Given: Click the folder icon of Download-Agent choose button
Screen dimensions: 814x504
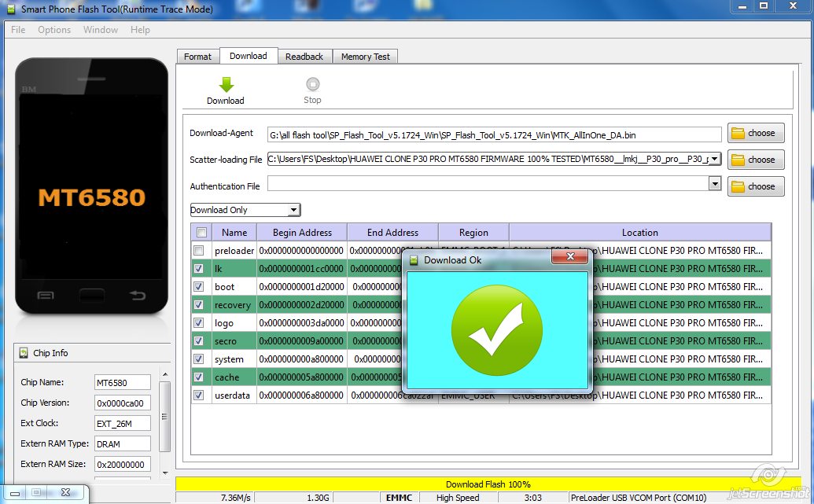Looking at the screenshot, I should tap(738, 134).
